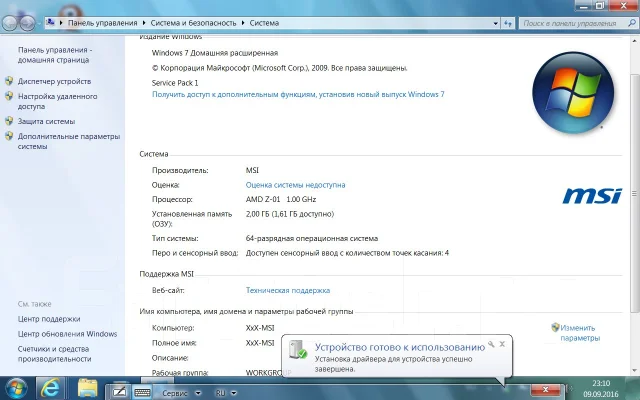Click Windows 7 Домашняя расширенная text

click(x=215, y=53)
